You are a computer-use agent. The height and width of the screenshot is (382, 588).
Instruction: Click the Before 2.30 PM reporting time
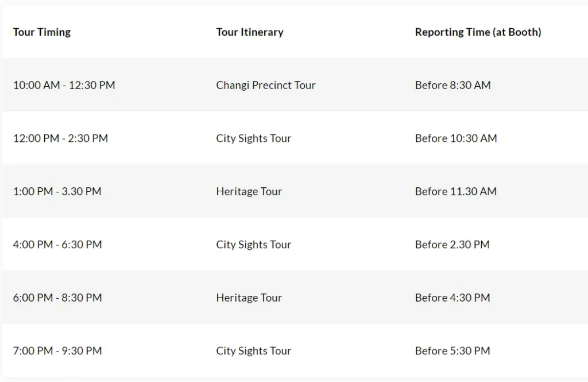[x=452, y=245]
